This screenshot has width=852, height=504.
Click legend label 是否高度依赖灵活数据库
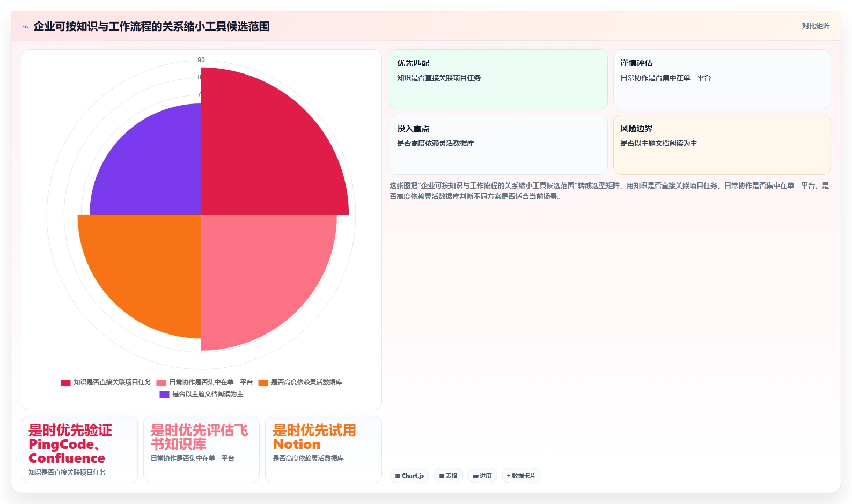[x=306, y=382]
